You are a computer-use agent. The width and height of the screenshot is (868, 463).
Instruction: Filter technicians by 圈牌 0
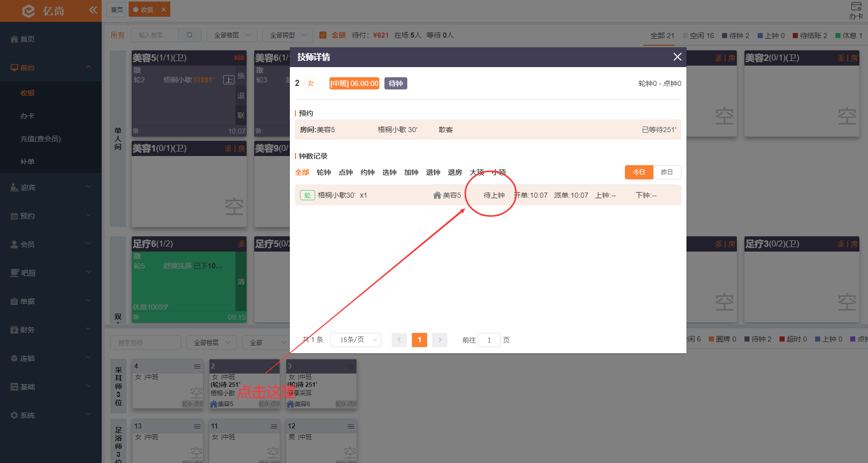(722, 339)
